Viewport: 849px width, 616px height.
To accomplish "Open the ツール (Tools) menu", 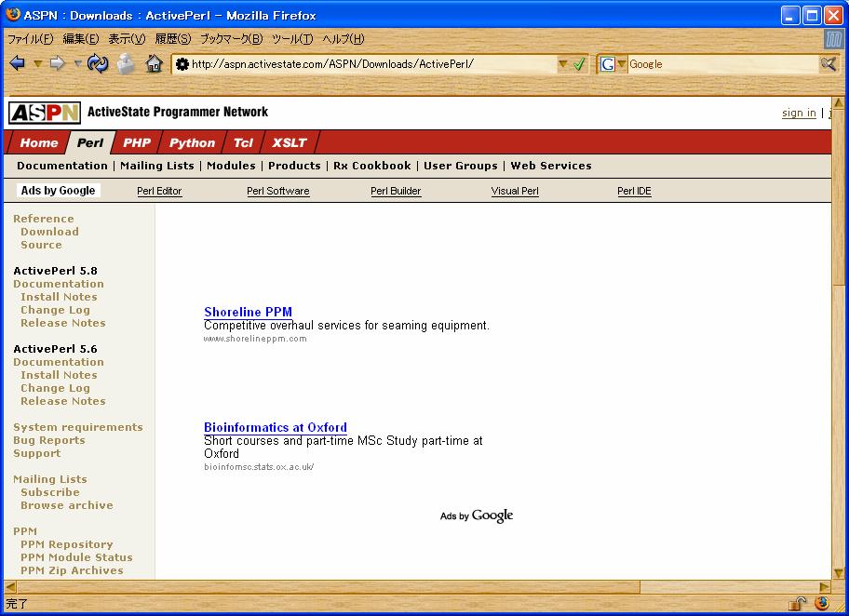I will click(291, 39).
